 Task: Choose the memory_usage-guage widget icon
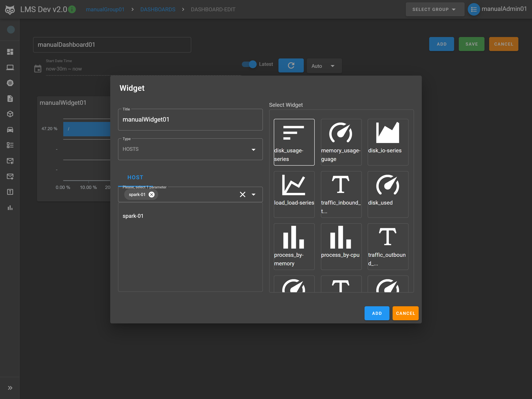[341, 142]
